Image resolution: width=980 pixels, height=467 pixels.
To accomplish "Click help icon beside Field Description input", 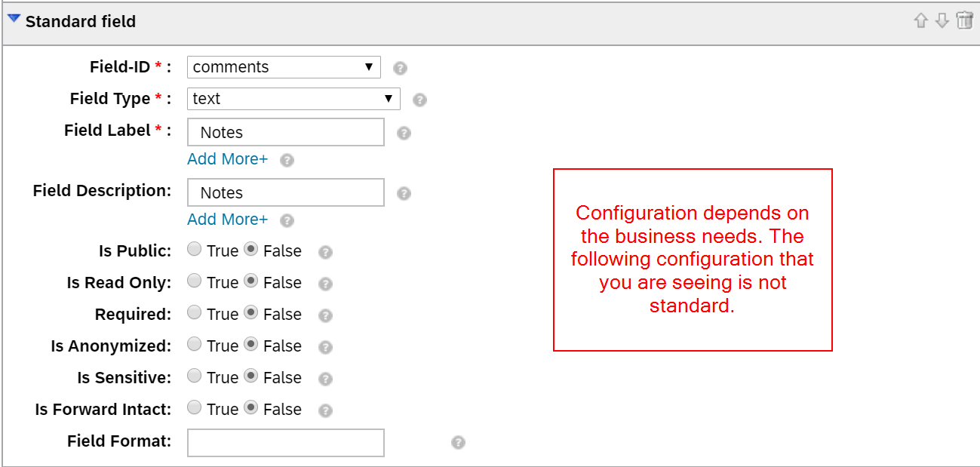I will (404, 193).
